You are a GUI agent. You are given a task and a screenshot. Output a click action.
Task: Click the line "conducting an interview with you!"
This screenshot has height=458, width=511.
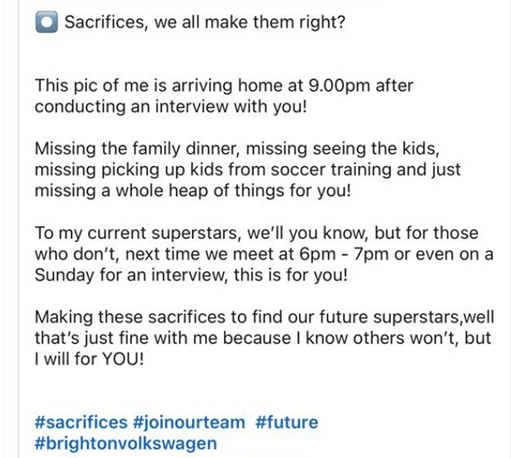(171, 107)
